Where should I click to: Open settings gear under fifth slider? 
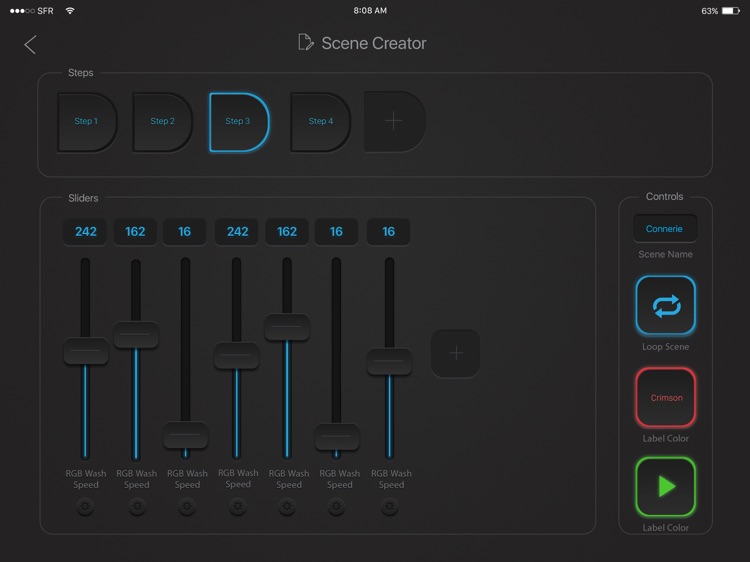(x=287, y=506)
